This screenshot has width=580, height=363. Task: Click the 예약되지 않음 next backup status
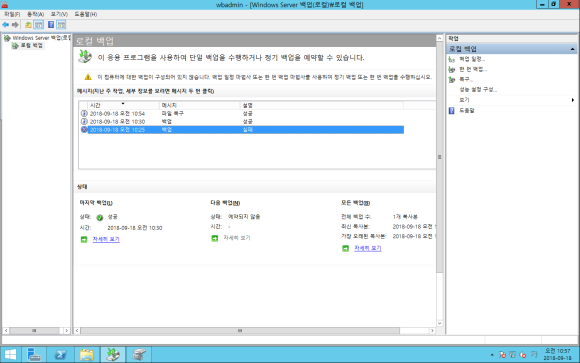click(x=244, y=217)
